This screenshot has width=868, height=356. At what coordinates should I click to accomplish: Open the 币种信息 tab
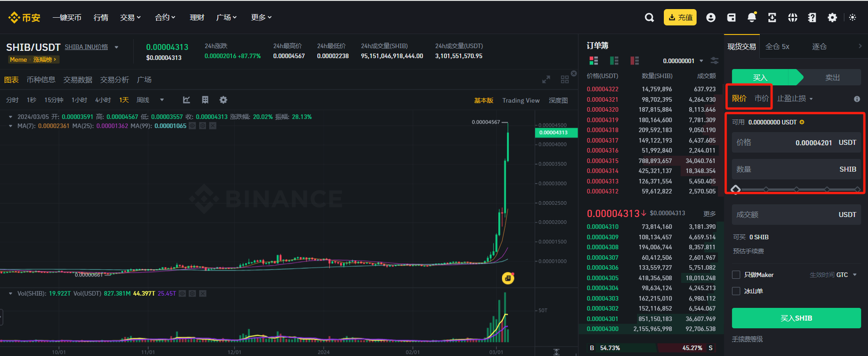coord(41,80)
